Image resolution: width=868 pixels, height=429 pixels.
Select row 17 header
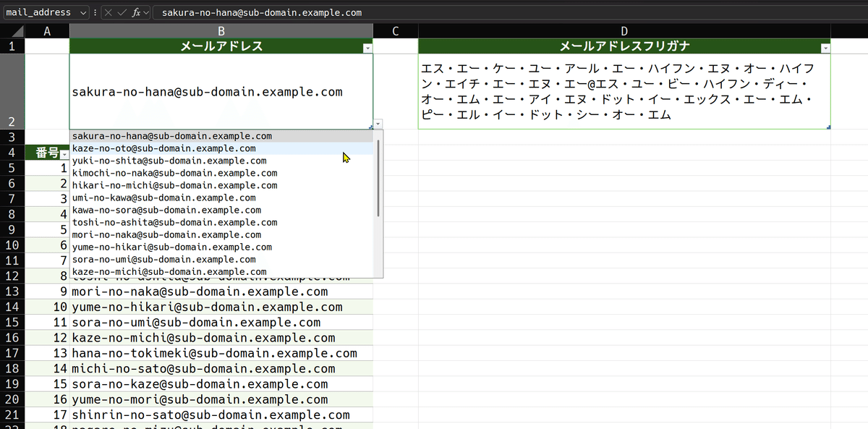coord(12,353)
